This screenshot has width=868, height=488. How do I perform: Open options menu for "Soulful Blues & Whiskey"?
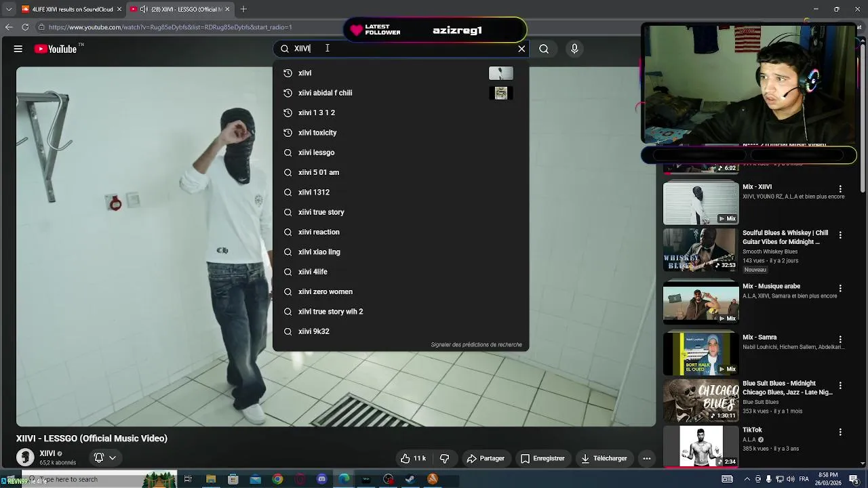[x=840, y=235]
